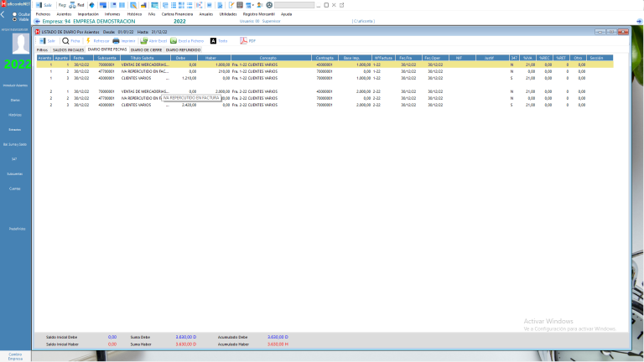Select the row with Debe 2.420,00
Viewport: 644px width, 362px height.
click(x=325, y=105)
